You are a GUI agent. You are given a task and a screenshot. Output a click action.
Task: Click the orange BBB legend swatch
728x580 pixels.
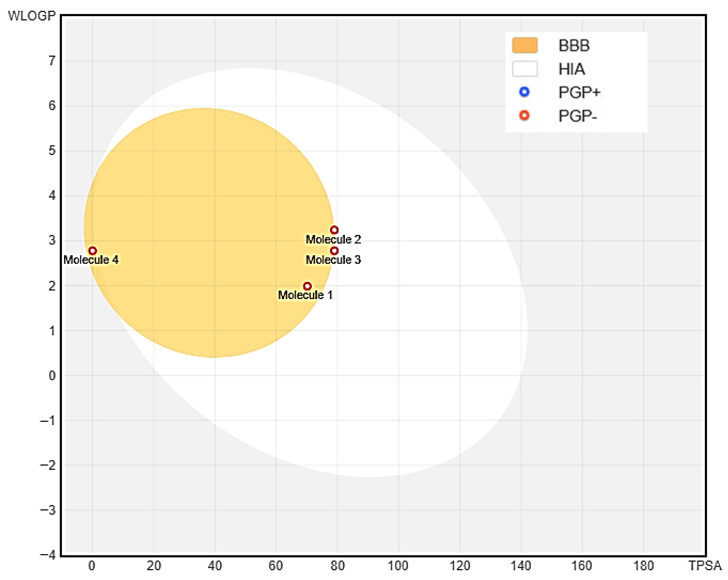[524, 45]
